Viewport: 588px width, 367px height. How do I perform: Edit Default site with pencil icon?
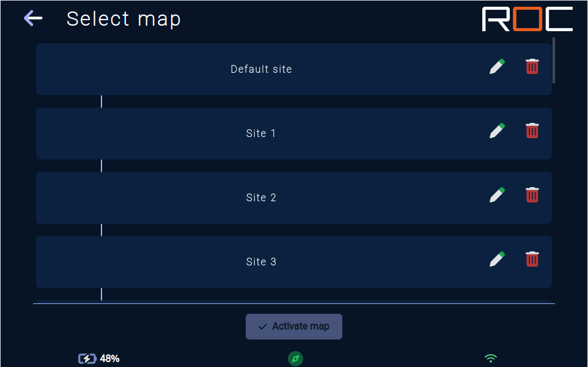pyautogui.click(x=497, y=67)
